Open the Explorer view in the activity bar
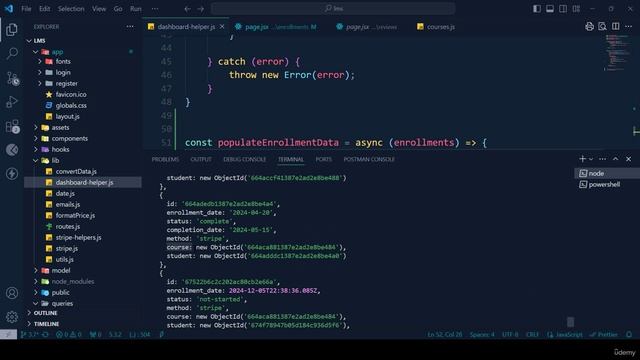The width and height of the screenshot is (640, 360). (12, 29)
